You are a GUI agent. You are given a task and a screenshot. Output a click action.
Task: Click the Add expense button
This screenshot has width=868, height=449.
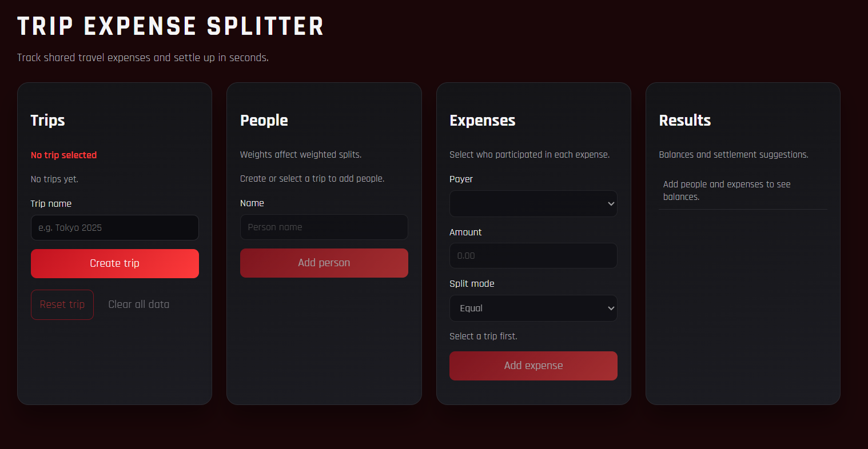[x=533, y=366]
